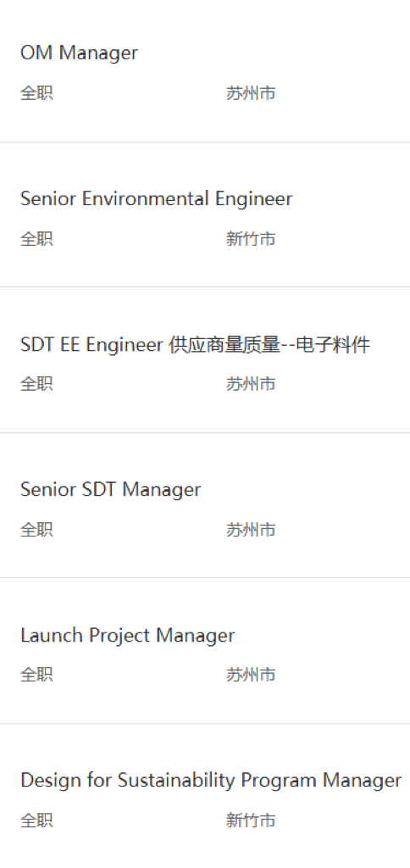
Task: Open the Senior Environmental Engineer job listing
Action: tap(157, 198)
